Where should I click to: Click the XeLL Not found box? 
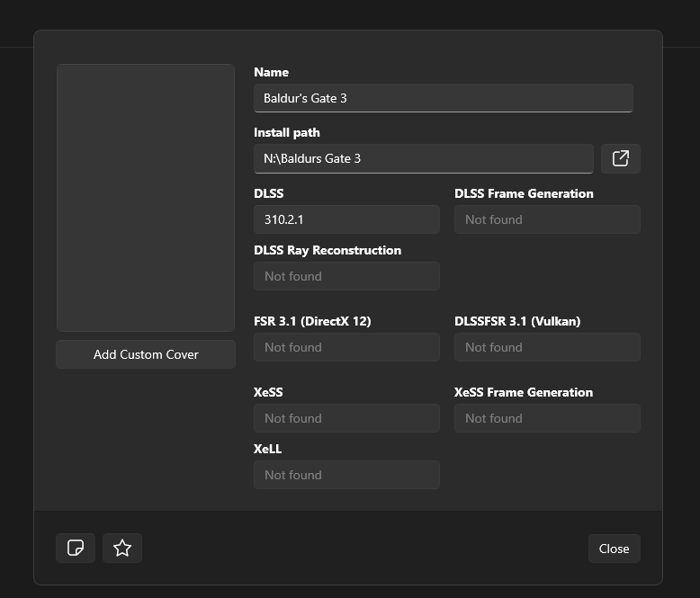(x=346, y=475)
